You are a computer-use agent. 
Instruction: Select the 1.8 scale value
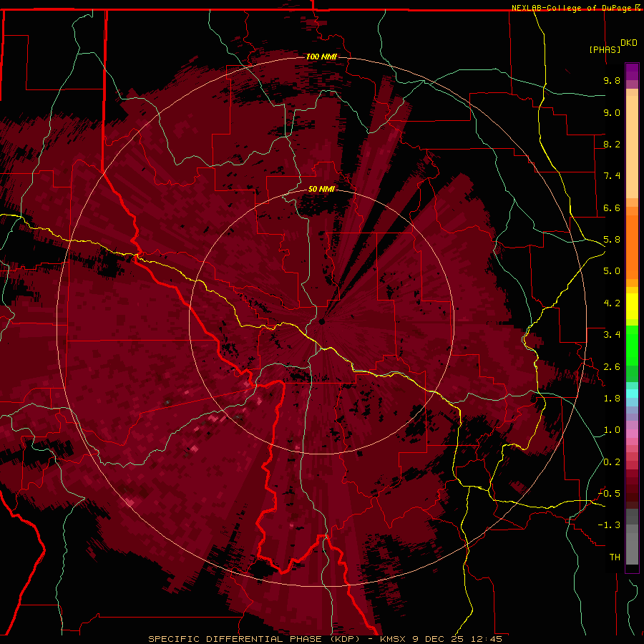click(612, 399)
